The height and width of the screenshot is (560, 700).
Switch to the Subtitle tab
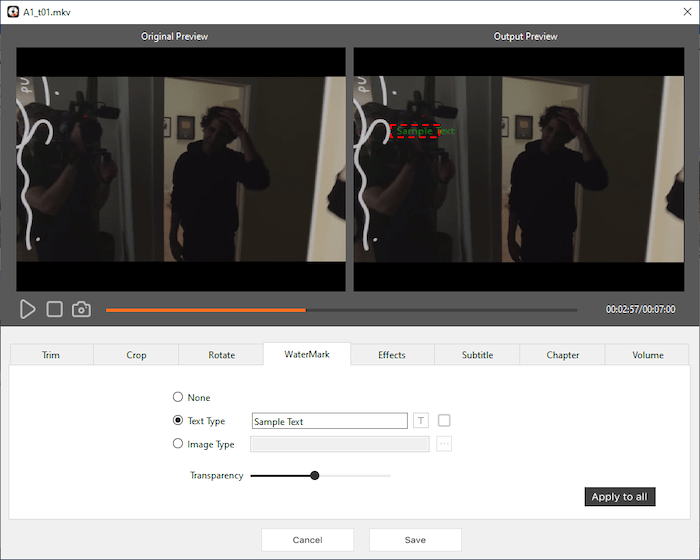click(477, 355)
